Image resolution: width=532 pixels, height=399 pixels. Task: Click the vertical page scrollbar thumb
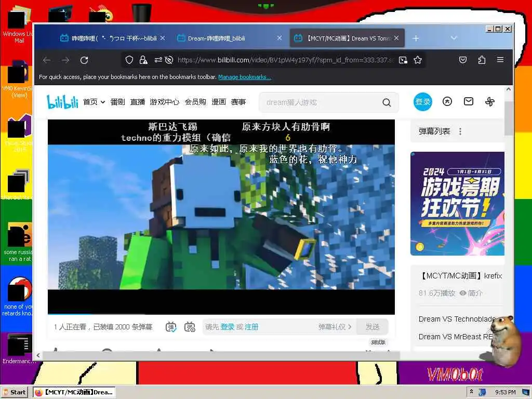point(508,119)
